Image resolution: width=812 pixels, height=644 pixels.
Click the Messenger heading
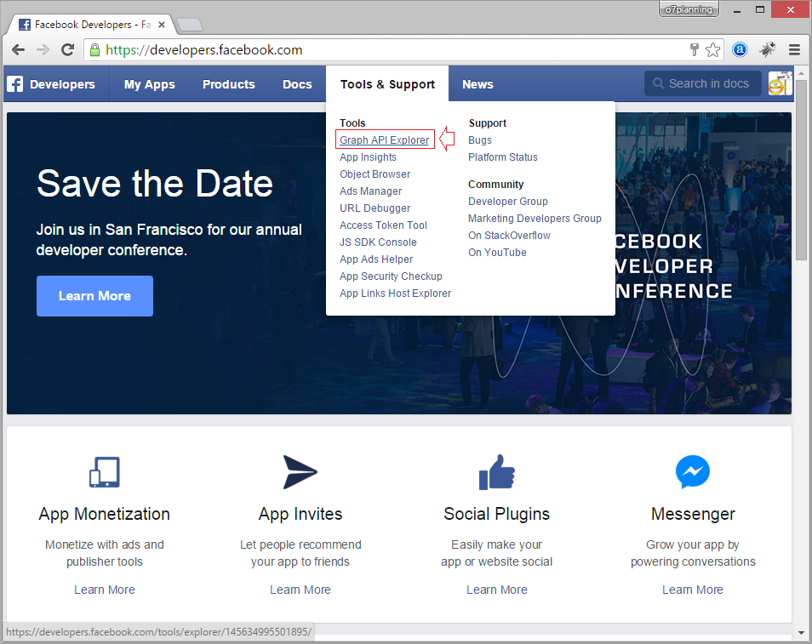[x=693, y=514]
